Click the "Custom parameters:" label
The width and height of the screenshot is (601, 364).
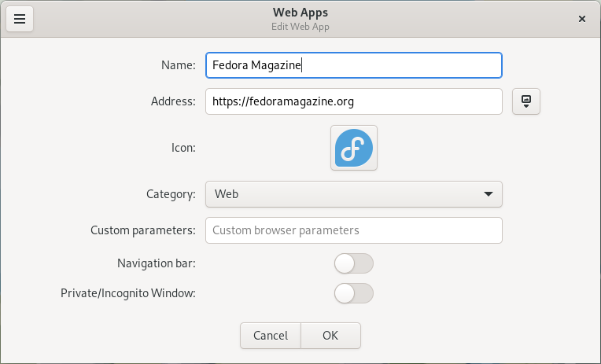(142, 230)
